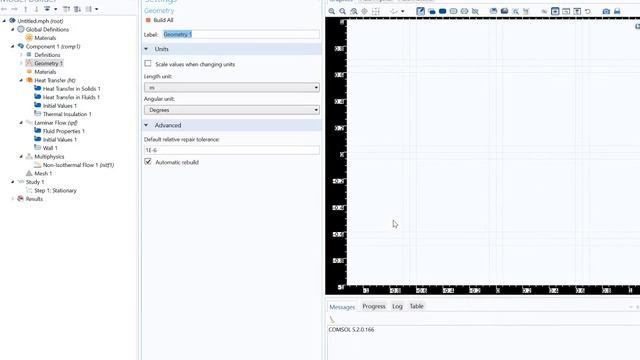Collapse the Multiphysics node
The height and width of the screenshot is (360, 640).
pyautogui.click(x=22, y=156)
